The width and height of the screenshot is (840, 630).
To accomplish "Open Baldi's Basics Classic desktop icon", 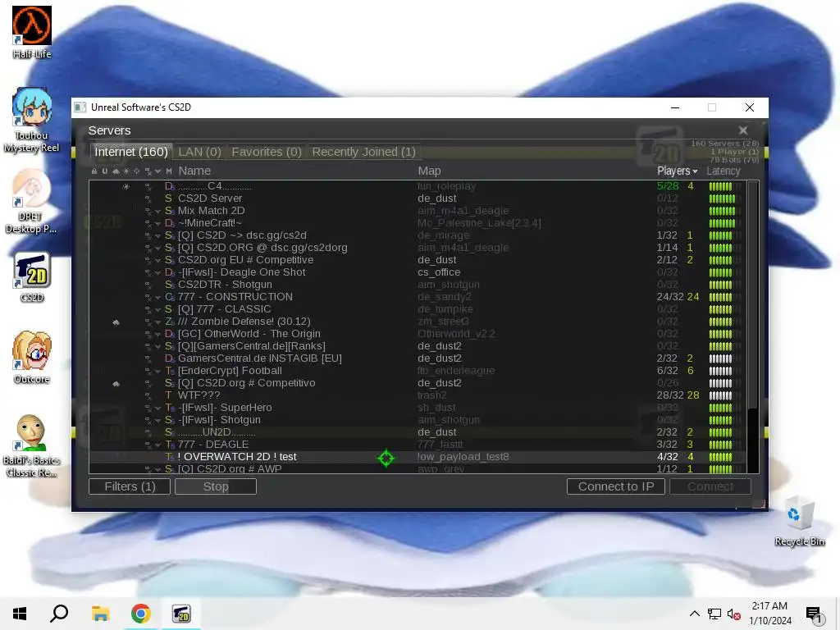I will click(x=32, y=445).
